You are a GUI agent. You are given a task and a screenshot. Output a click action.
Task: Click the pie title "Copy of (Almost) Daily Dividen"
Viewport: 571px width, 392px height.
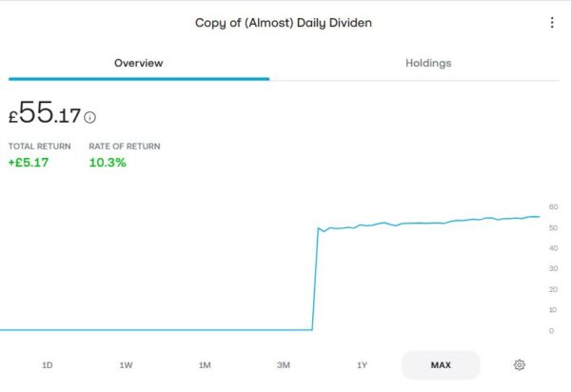tap(284, 23)
